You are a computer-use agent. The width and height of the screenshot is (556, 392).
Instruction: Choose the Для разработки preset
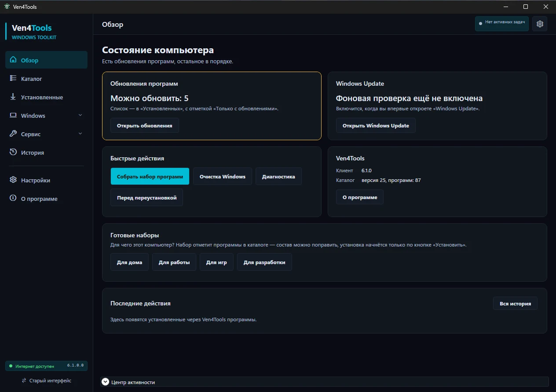(x=264, y=262)
